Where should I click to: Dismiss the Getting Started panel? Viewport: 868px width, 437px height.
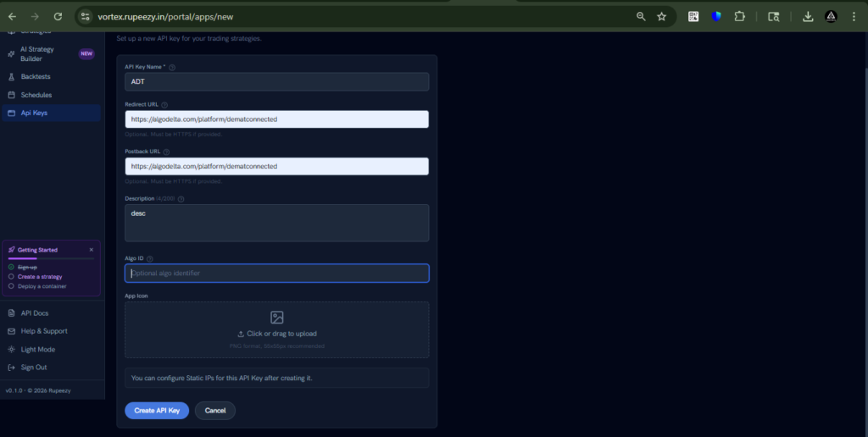click(x=92, y=250)
